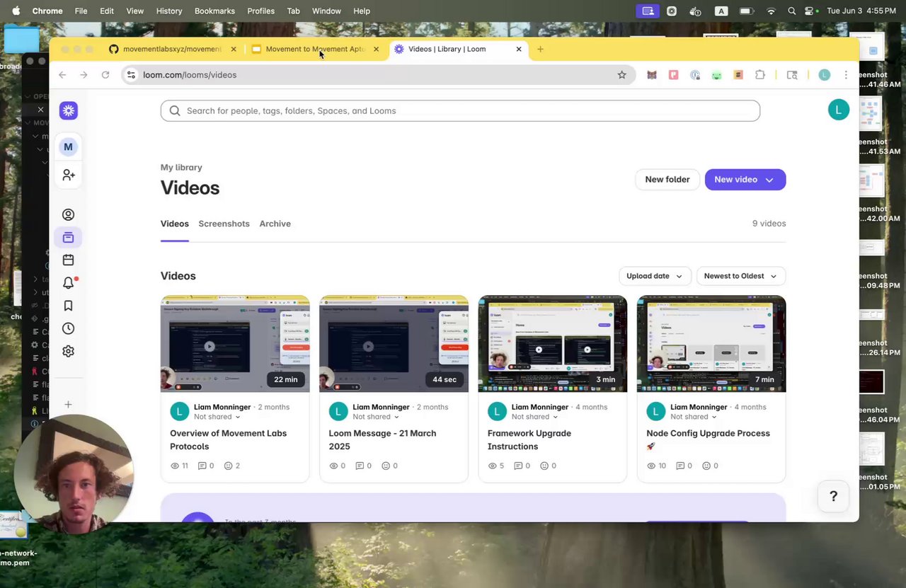Play the 44 sec Loom Message thumbnail
Viewport: 906px width, 588px height.
pos(394,344)
